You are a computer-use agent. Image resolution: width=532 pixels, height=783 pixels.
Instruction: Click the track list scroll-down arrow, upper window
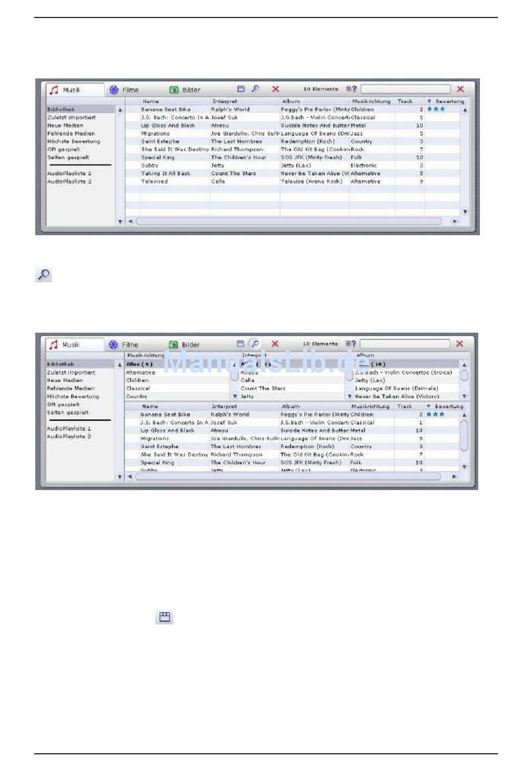465,212
